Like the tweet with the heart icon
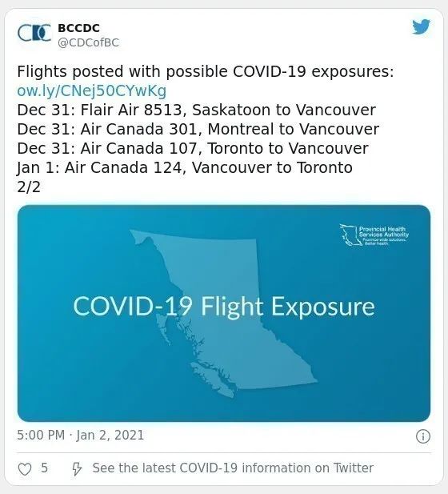 (25, 469)
